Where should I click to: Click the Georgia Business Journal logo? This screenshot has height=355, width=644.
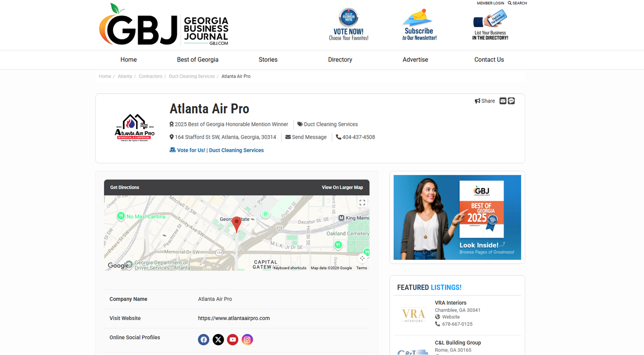click(x=164, y=25)
